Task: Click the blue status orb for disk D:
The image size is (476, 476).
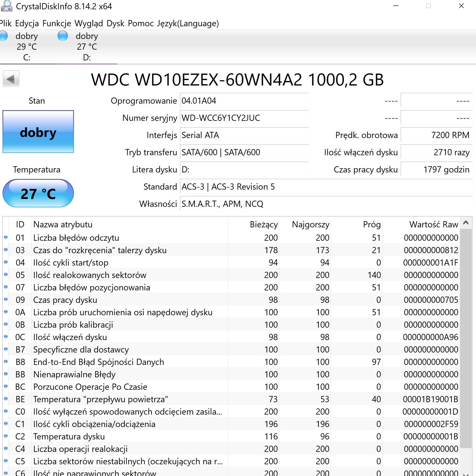Action: click(x=63, y=36)
